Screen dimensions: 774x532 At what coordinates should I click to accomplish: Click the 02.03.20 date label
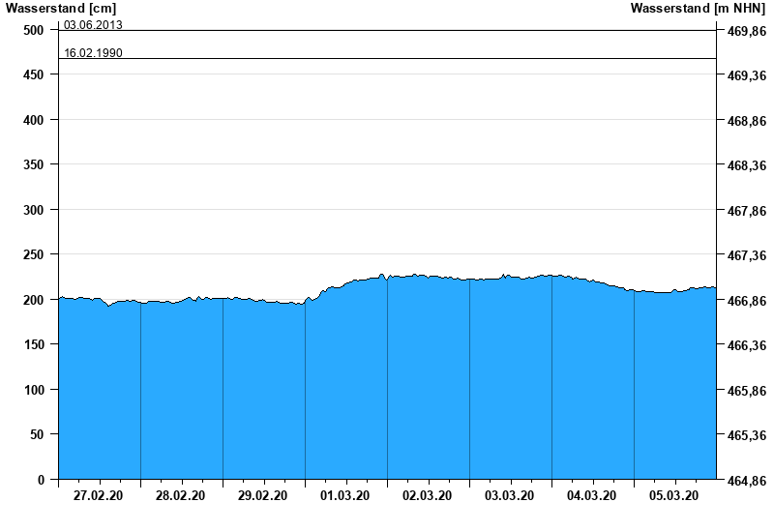pyautogui.click(x=428, y=496)
